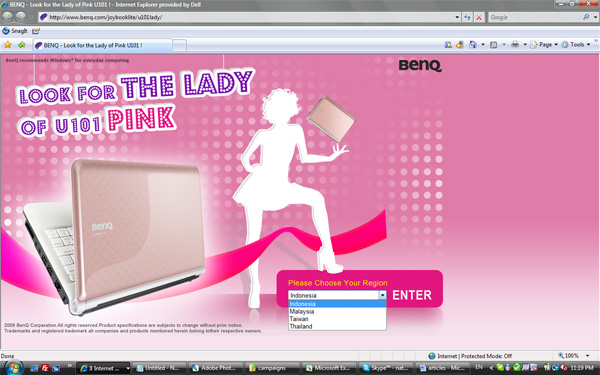
Task: Switch to Microsoft Excel taskbar window
Action: click(330, 368)
